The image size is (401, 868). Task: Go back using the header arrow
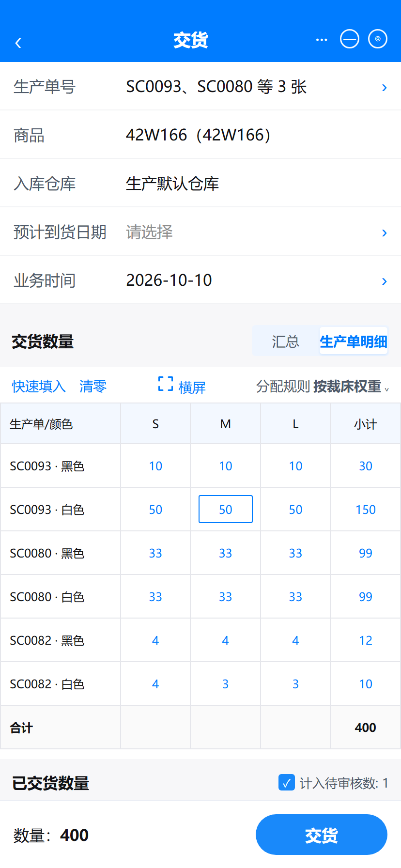(18, 43)
